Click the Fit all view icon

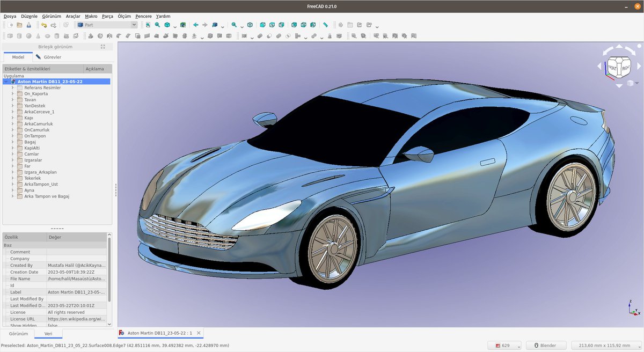coord(148,25)
